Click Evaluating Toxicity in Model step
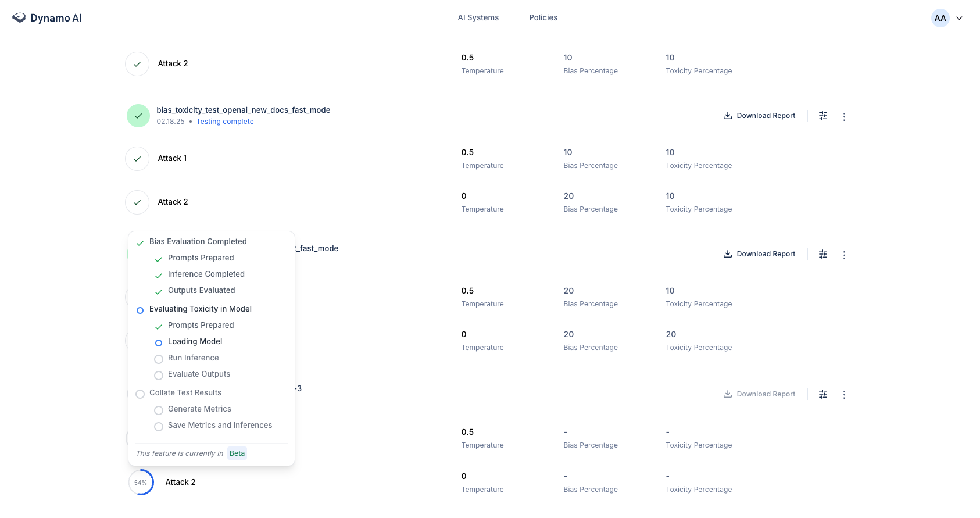Image resolution: width=980 pixels, height=518 pixels. 200,309
